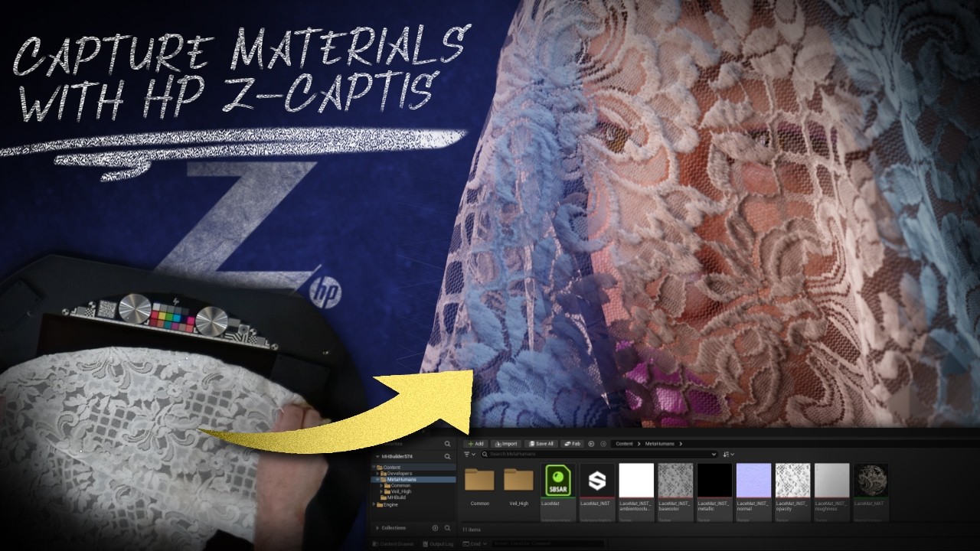Click the MetaHumans breadcrumb in the path bar
The image size is (980, 551).
coord(660,444)
